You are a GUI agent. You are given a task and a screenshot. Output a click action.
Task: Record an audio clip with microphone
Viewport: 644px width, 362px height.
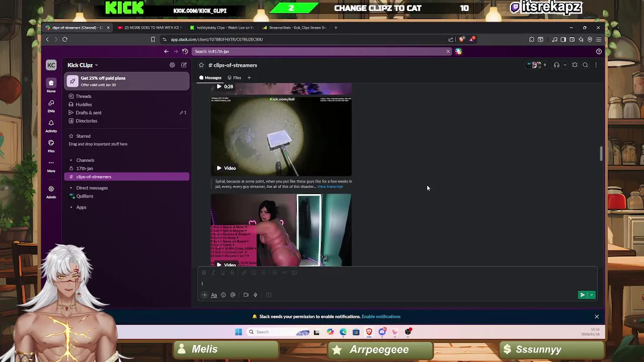[x=256, y=295]
